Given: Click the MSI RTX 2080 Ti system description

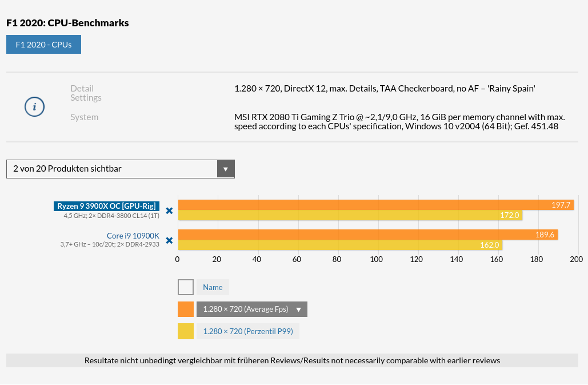Looking at the screenshot, I should point(399,122).
